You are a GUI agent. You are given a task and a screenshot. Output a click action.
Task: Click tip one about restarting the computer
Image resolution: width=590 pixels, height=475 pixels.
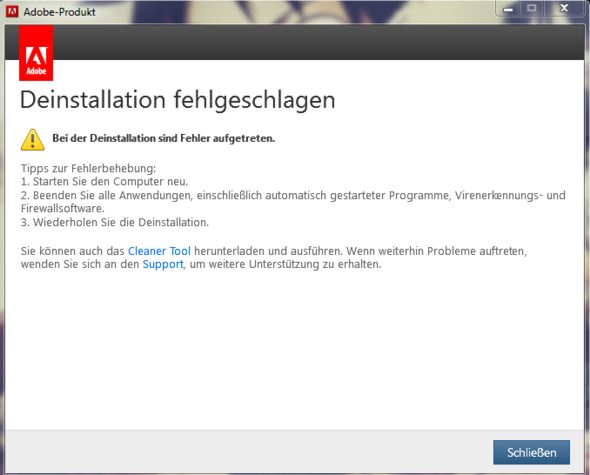(104, 182)
